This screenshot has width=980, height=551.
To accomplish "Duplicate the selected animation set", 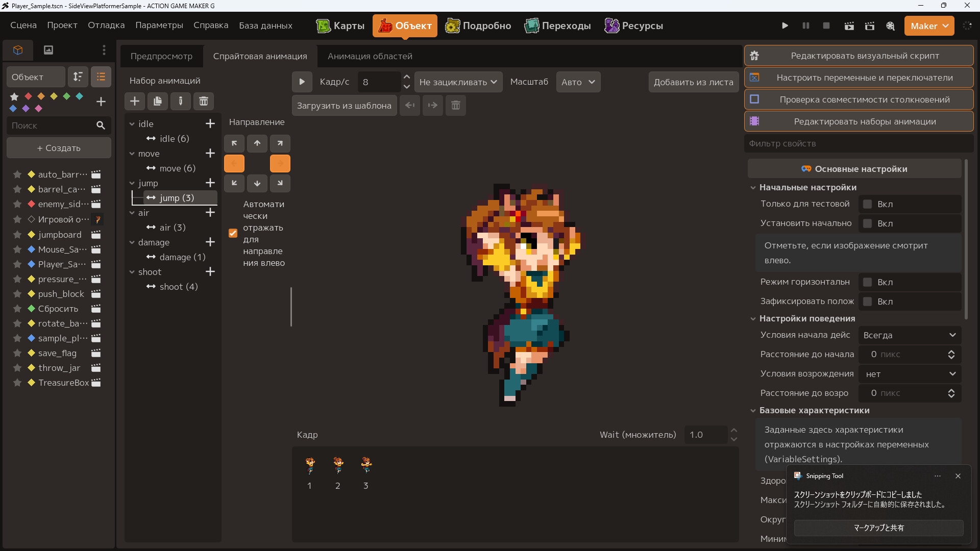I will point(158,101).
